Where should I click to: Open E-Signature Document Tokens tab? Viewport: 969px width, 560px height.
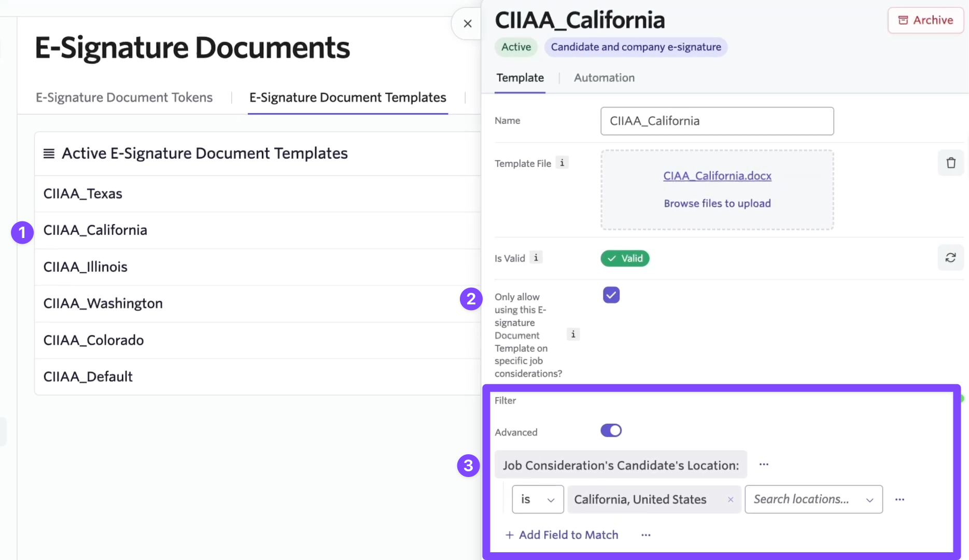(x=124, y=97)
